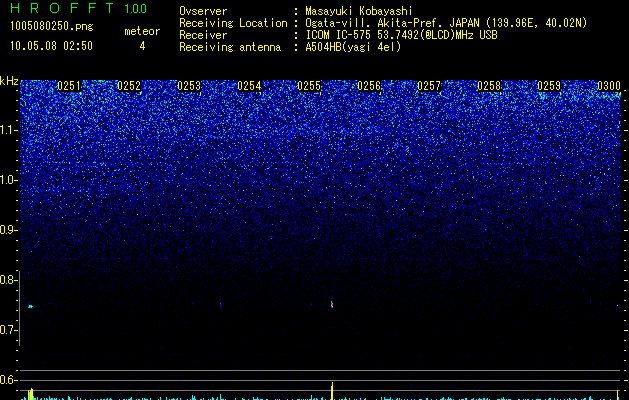
Task: Click the meteor echo spot before 0251
Action: click(x=30, y=307)
